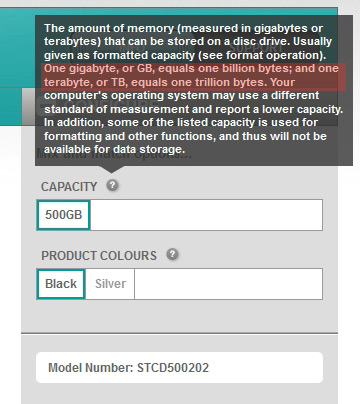Click empty area right of Silver option
This screenshot has width=360, height=404.
pyautogui.click(x=228, y=284)
